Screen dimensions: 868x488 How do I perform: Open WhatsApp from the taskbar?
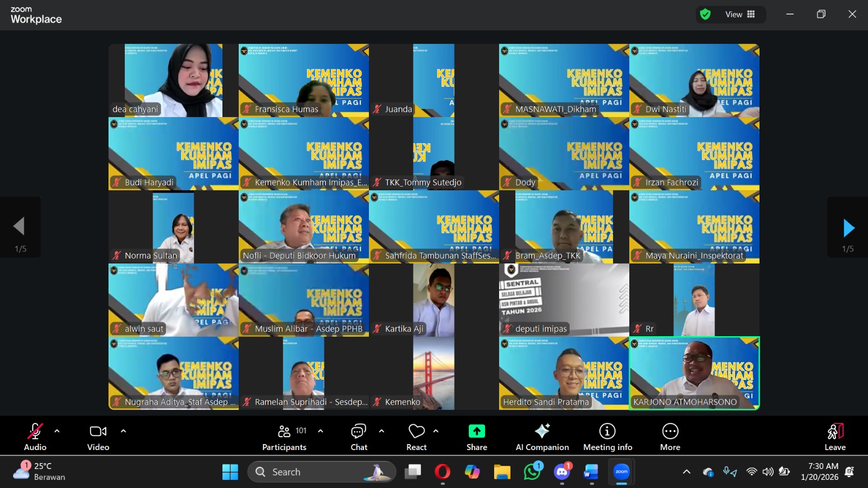pos(532,472)
